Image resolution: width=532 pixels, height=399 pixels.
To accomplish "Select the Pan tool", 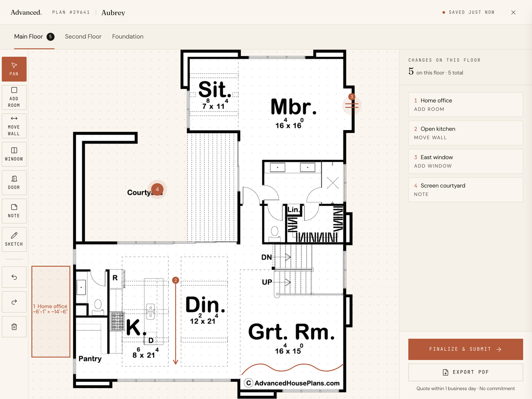I will pos(14,69).
